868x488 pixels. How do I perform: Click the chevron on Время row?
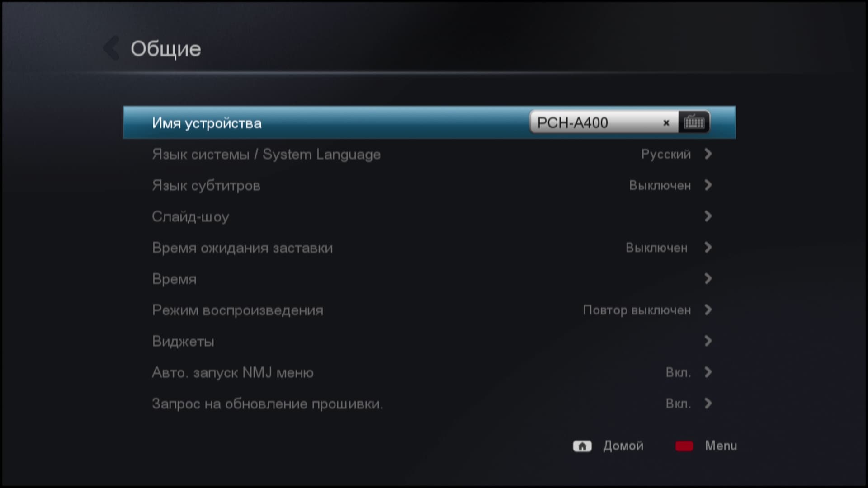708,279
